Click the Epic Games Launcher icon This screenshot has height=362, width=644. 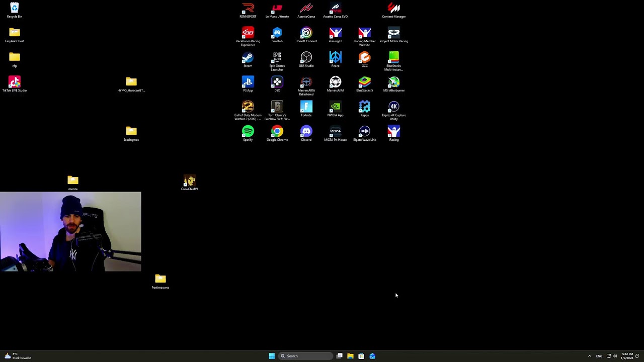(x=277, y=61)
